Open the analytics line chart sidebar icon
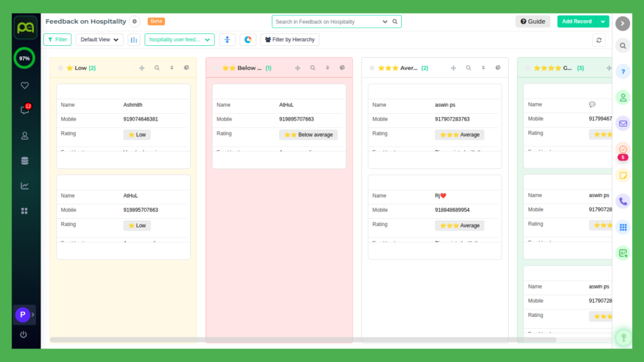This screenshot has width=644, height=362. point(25,185)
